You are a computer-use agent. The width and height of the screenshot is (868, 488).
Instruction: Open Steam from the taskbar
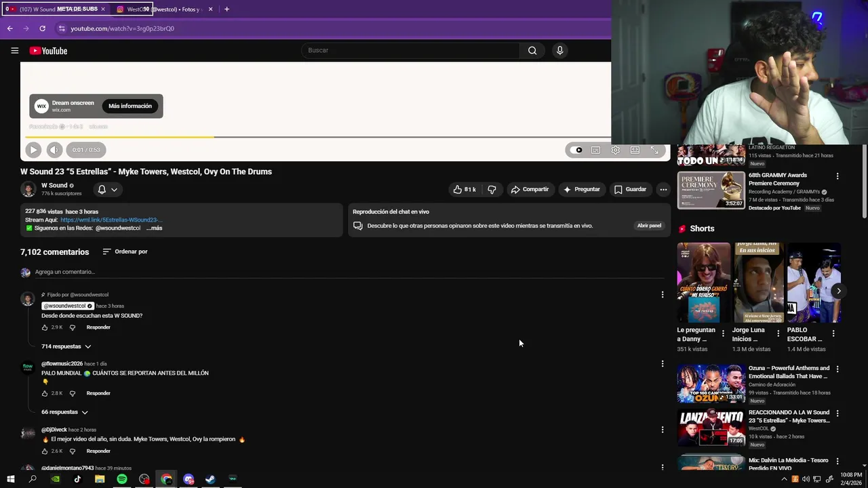pos(210,479)
